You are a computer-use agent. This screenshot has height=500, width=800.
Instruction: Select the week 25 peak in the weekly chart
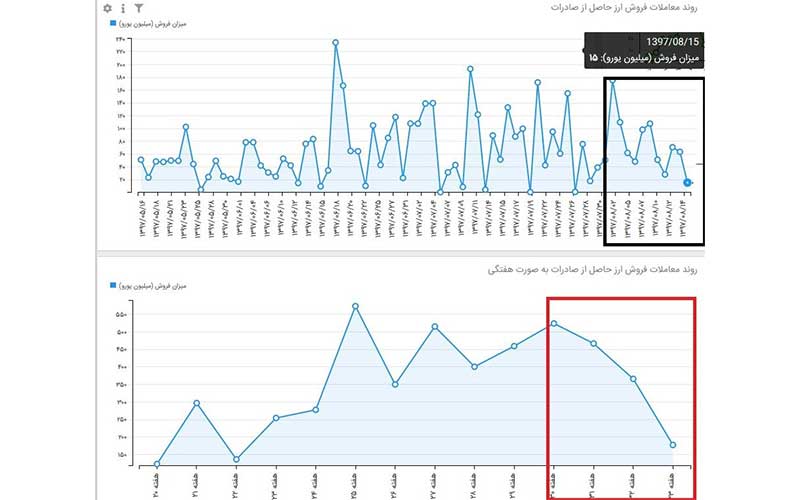pyautogui.click(x=355, y=306)
